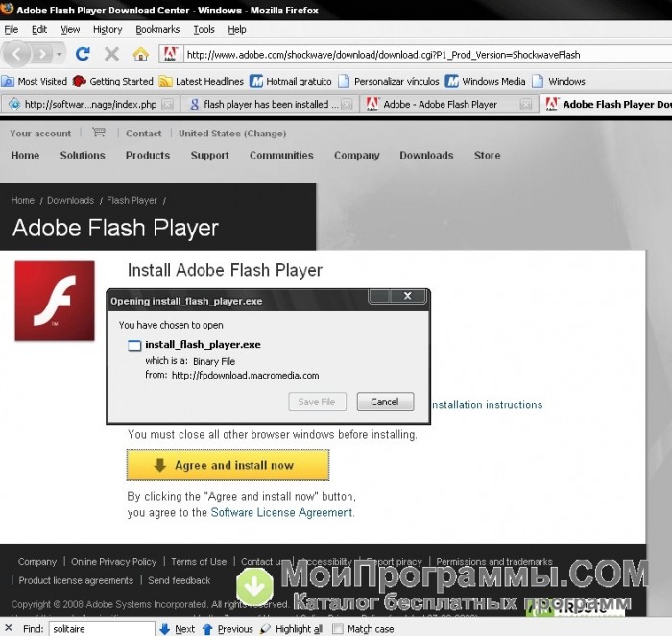This screenshot has height=636, width=672.
Task: Open the Latest Headlines feed bookmark
Action: (201, 81)
